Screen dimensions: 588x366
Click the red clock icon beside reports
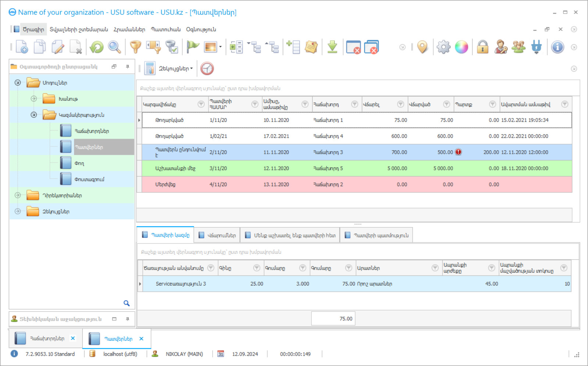(x=207, y=68)
